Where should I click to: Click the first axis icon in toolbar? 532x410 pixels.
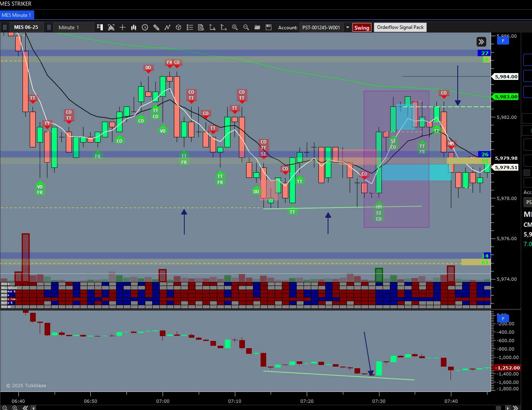(x=212, y=27)
